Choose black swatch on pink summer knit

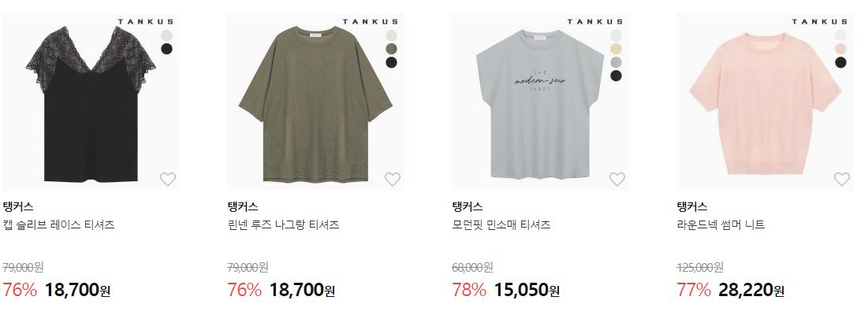[x=841, y=62]
